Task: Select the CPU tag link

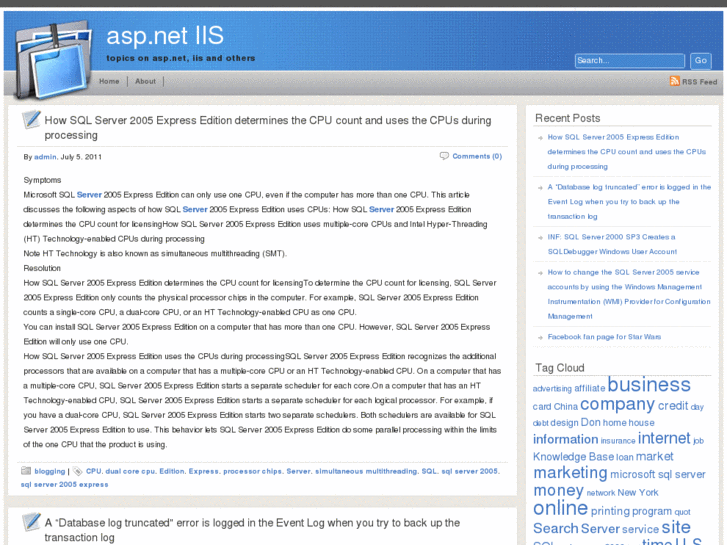Action: point(93,471)
